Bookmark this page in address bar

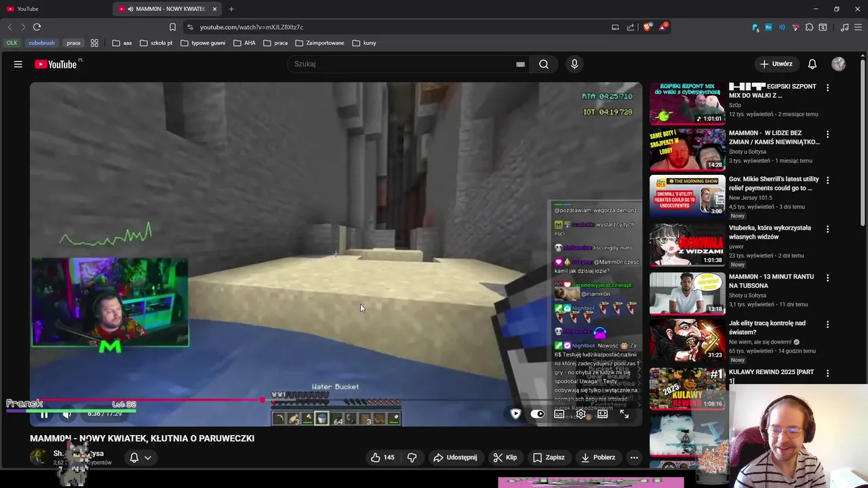tap(172, 27)
